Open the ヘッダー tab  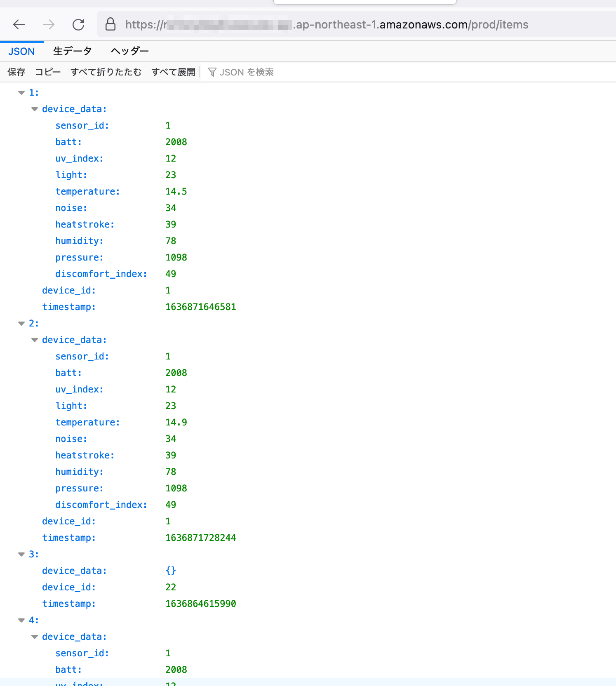[x=129, y=51]
